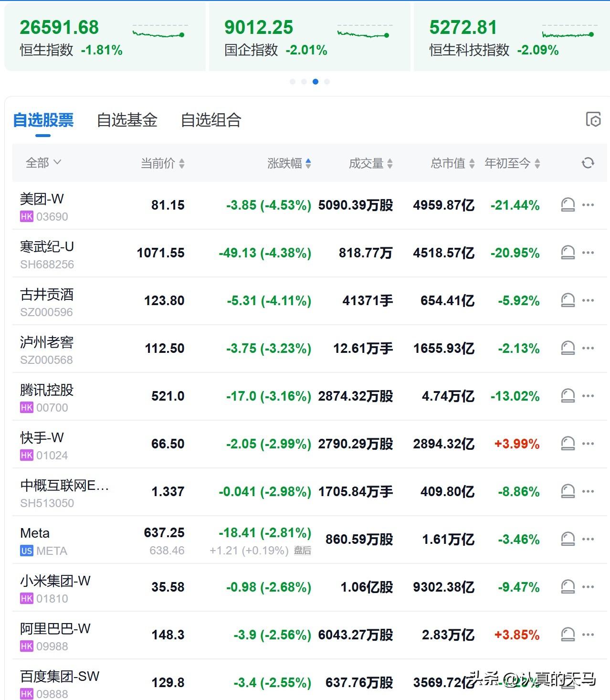Select the fourth carousel page dot
The image size is (610, 700).
326,81
